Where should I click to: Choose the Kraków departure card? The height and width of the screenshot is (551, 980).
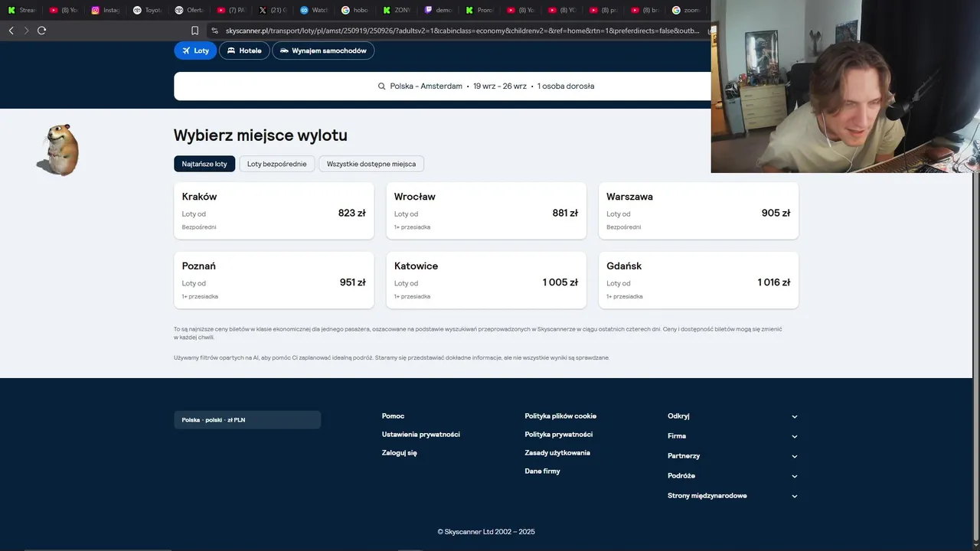pos(274,210)
